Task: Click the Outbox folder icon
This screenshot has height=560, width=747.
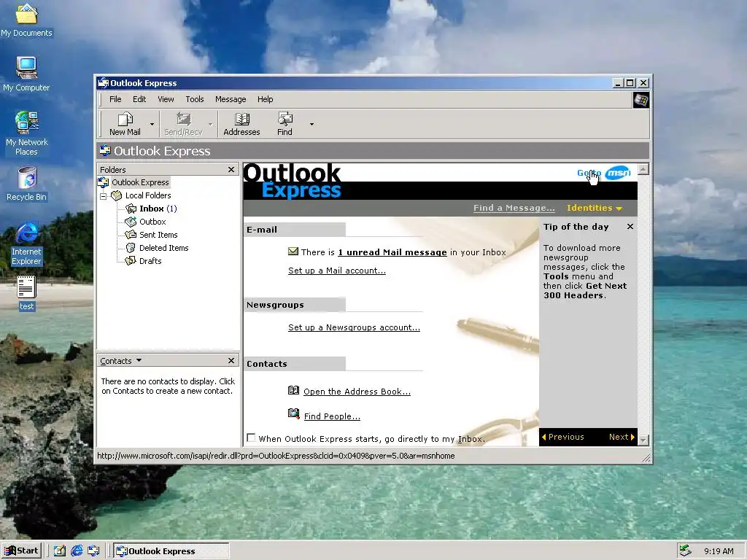Action: coord(131,222)
